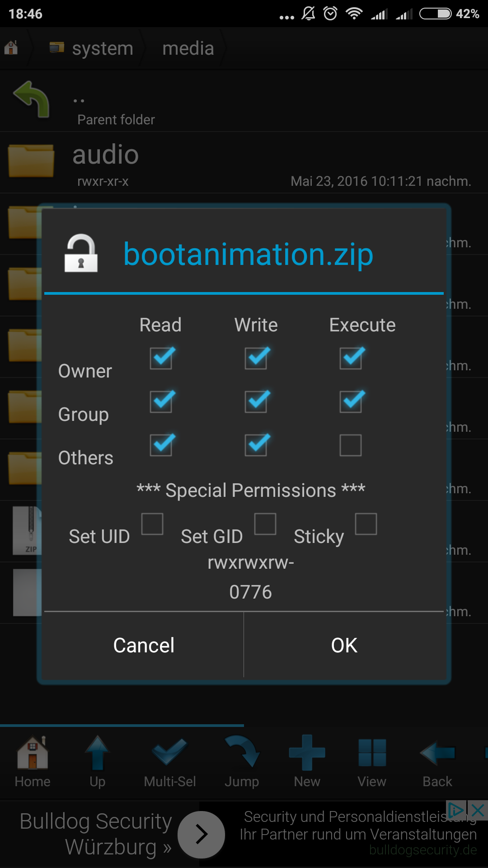
Task: Tap the Jump curved arrow icon
Action: click(242, 753)
